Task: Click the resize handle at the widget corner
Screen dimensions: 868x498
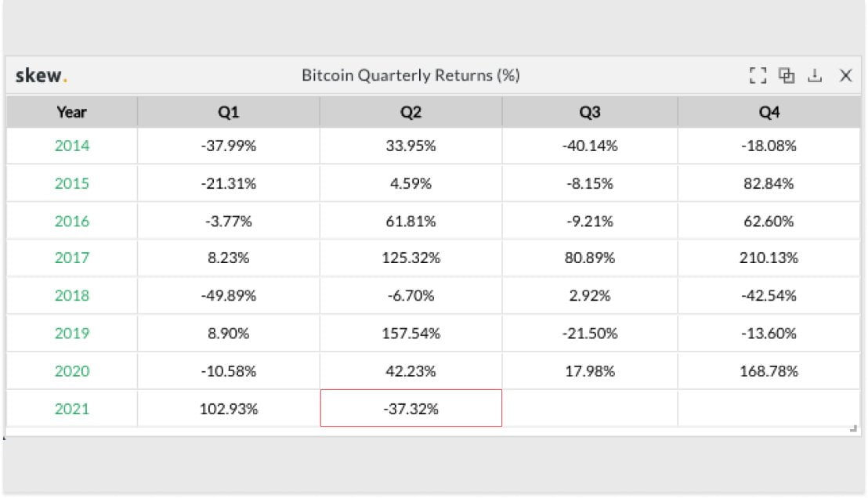Action: [x=853, y=428]
